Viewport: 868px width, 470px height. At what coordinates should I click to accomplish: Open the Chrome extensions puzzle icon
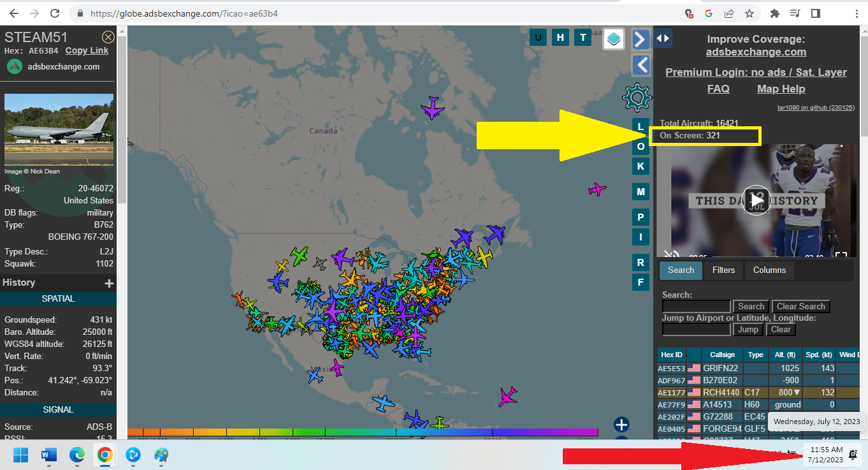775,13
